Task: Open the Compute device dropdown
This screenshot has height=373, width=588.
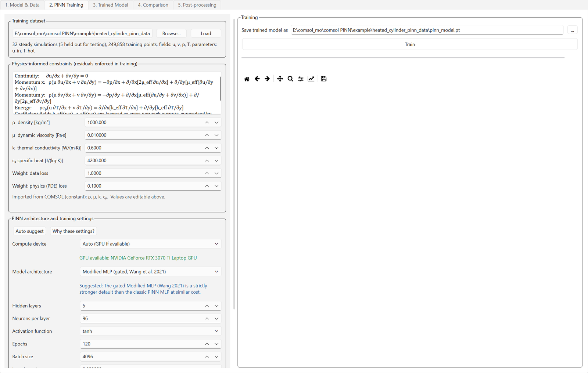Action: [x=151, y=244]
